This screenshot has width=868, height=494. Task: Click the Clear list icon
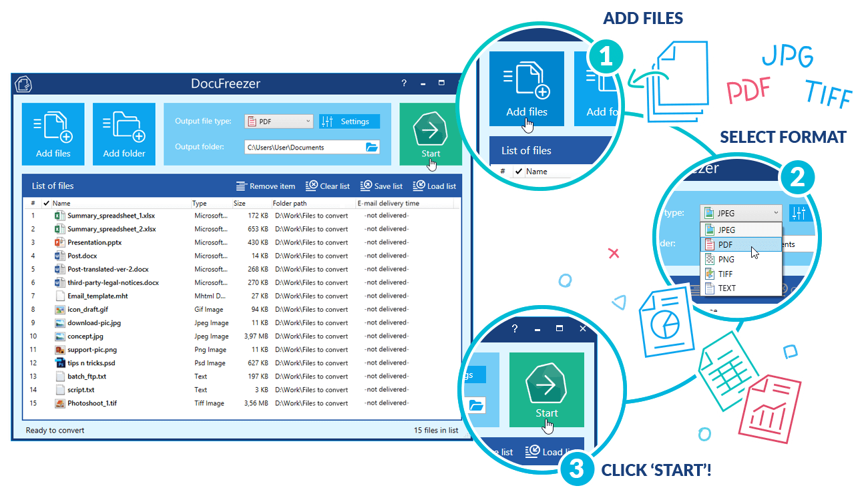(x=310, y=186)
